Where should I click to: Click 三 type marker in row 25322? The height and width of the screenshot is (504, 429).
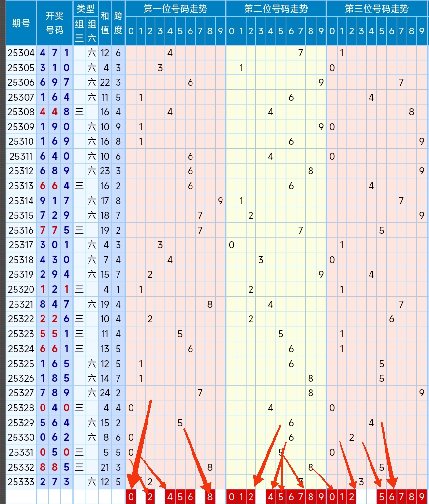pos(79,319)
